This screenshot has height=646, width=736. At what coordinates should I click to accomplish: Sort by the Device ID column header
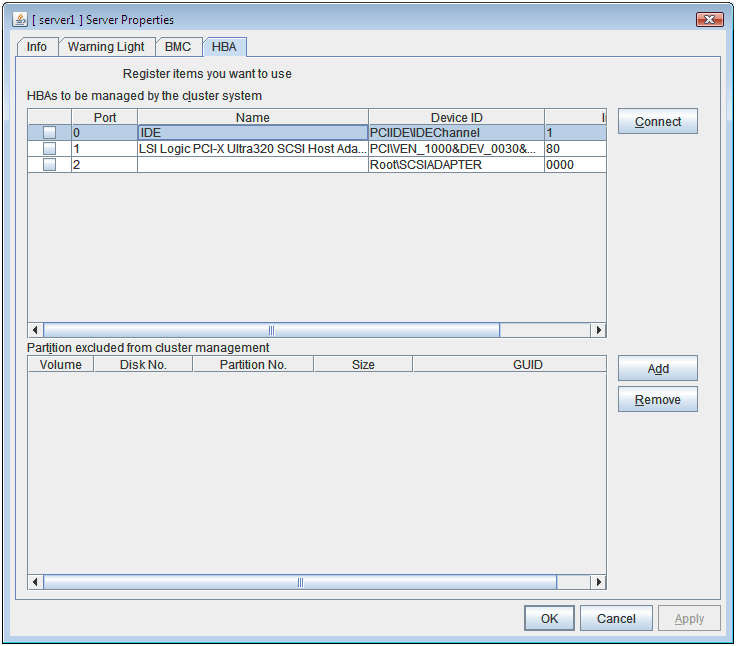click(x=456, y=118)
